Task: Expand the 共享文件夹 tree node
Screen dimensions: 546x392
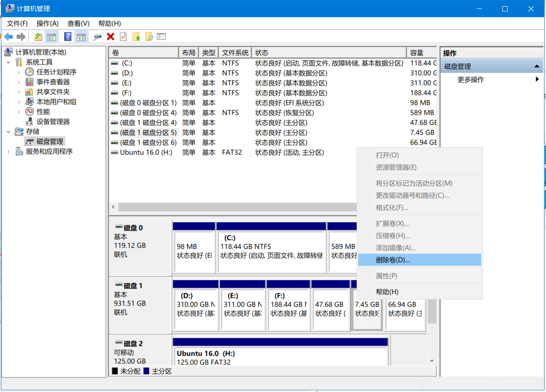Action: (x=19, y=92)
